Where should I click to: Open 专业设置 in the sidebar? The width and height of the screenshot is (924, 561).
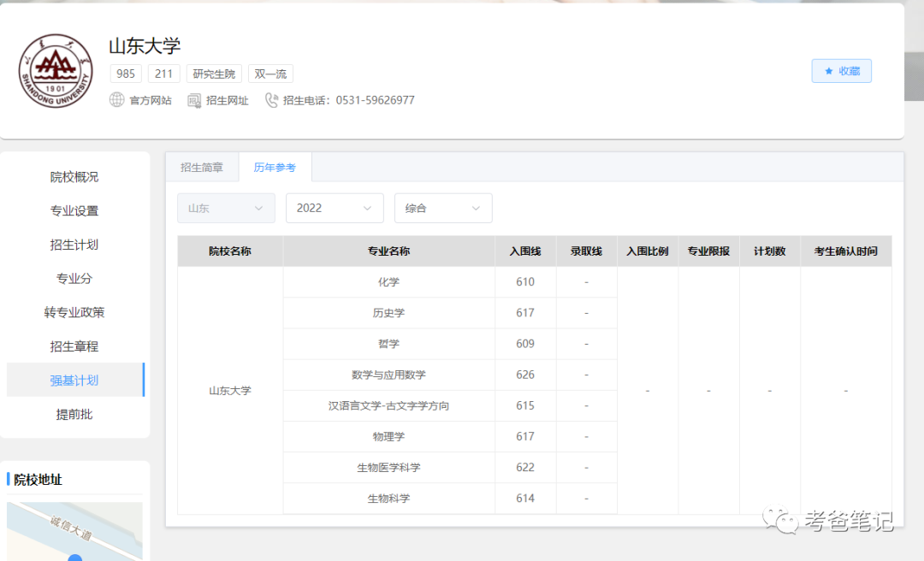click(x=74, y=211)
